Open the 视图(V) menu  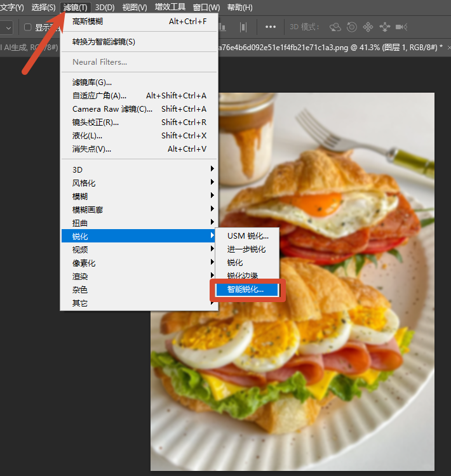coord(135,7)
